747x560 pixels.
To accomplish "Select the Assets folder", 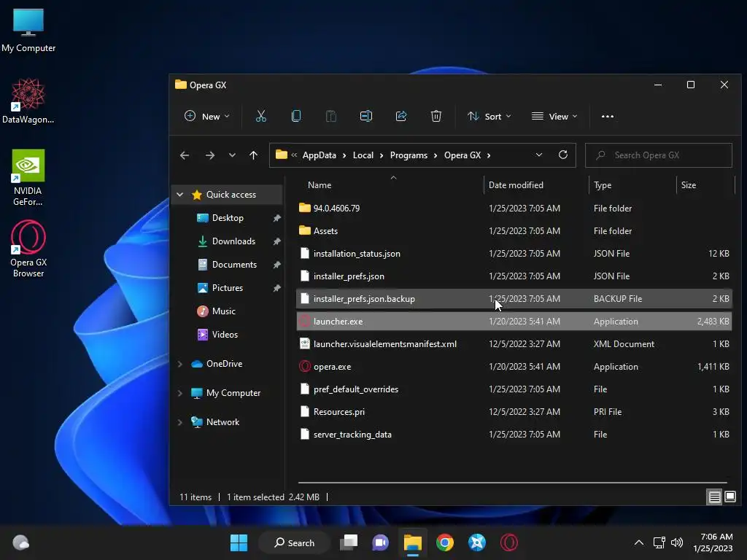I will coord(514,231).
